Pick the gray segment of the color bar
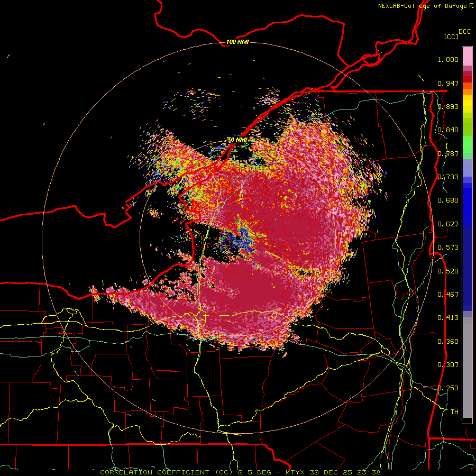The height and width of the screenshot is (476, 476). coord(467,368)
